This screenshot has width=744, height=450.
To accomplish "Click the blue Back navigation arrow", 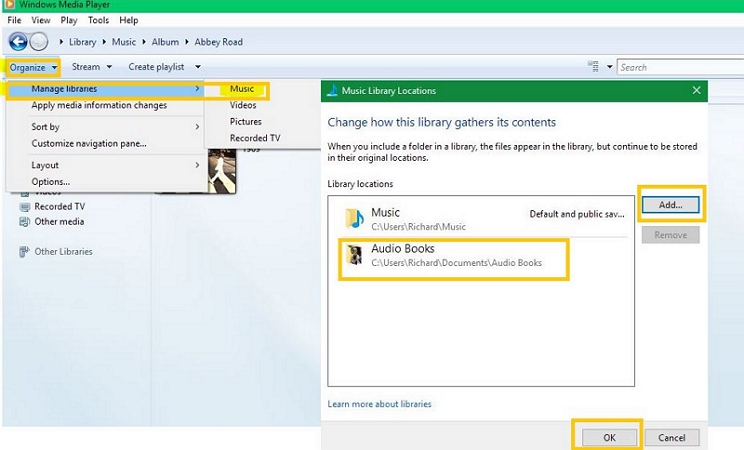I will 18,42.
